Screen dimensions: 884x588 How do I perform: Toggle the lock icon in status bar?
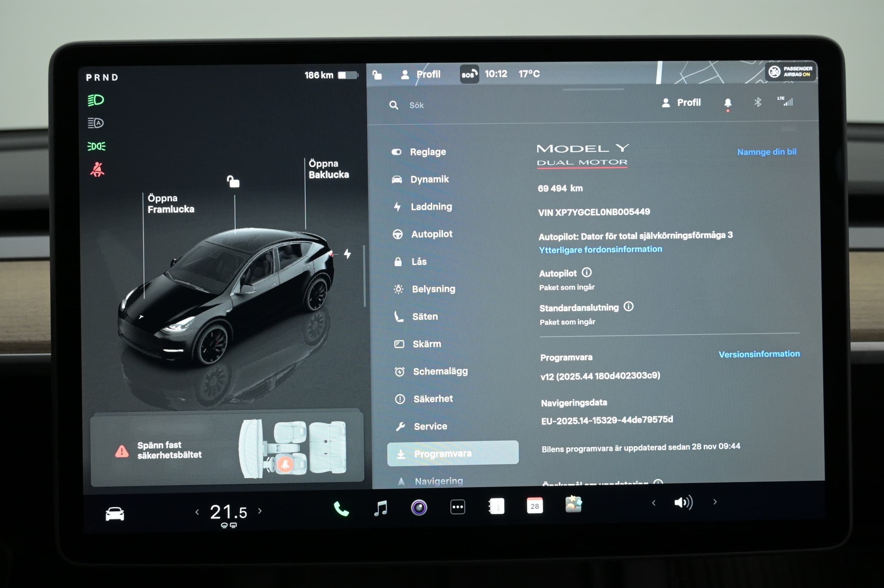click(x=377, y=75)
